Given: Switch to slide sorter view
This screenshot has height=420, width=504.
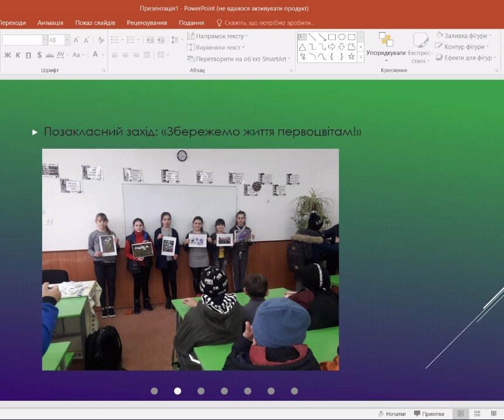Looking at the screenshot, I should (477, 414).
